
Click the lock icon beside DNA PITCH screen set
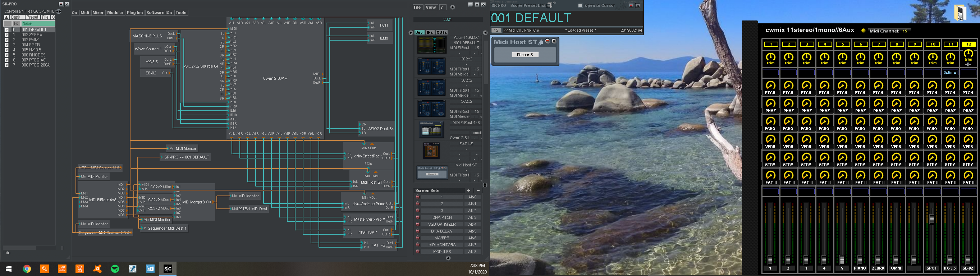tap(417, 217)
